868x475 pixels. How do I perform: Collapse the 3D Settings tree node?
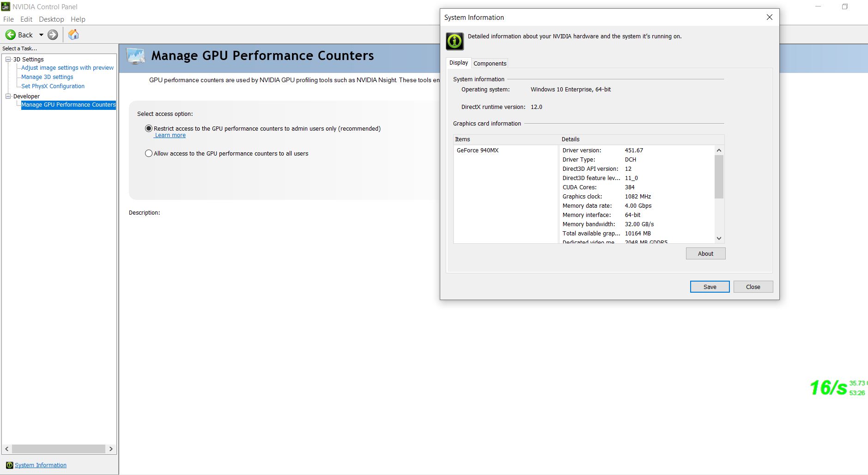point(8,59)
